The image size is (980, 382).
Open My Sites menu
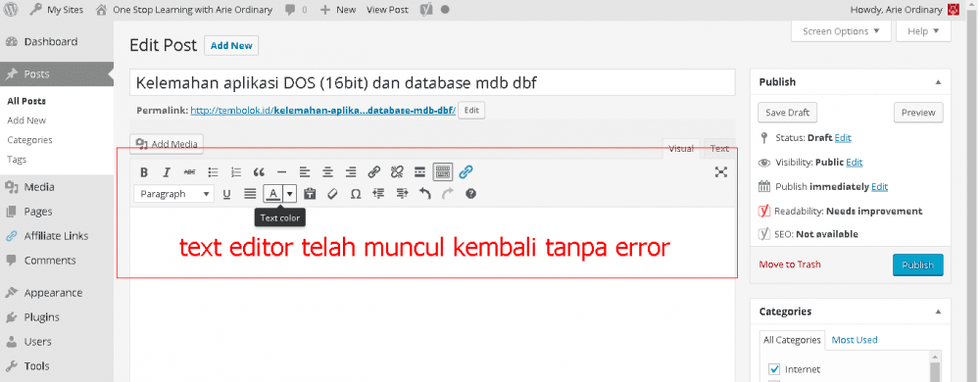[x=56, y=10]
